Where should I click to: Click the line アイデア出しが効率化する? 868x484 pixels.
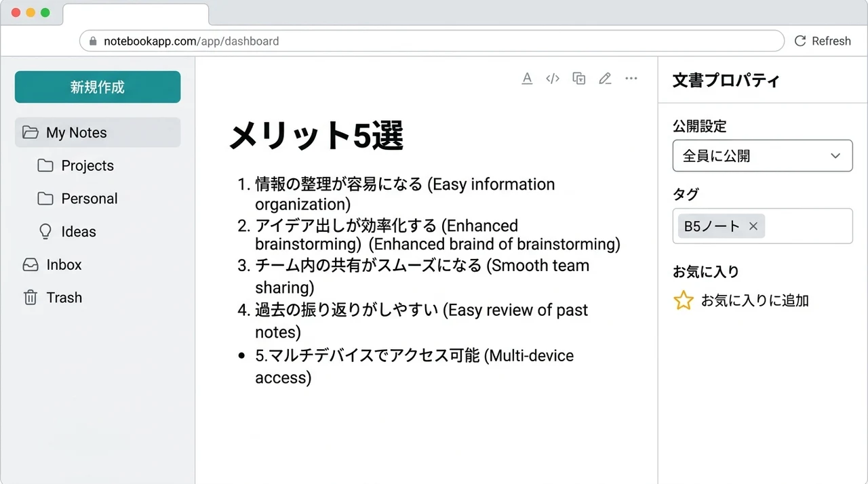(x=346, y=226)
